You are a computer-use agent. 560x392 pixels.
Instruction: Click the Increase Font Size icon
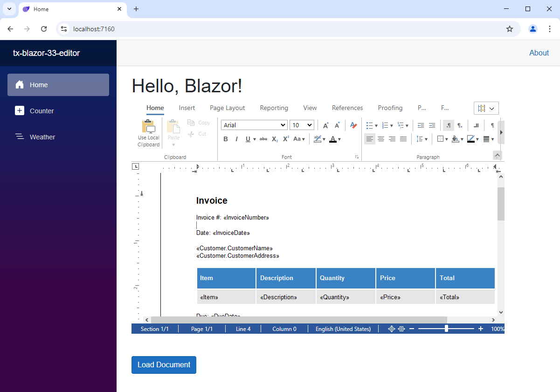(x=325, y=125)
